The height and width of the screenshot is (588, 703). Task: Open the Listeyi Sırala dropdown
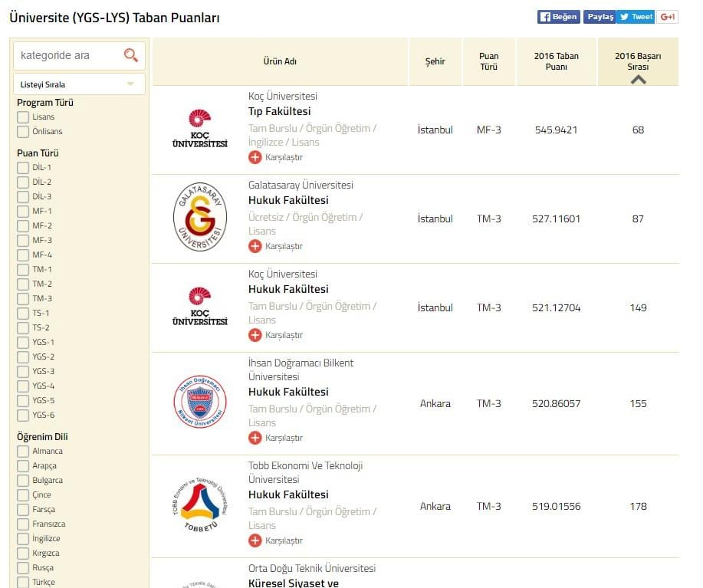[79, 84]
